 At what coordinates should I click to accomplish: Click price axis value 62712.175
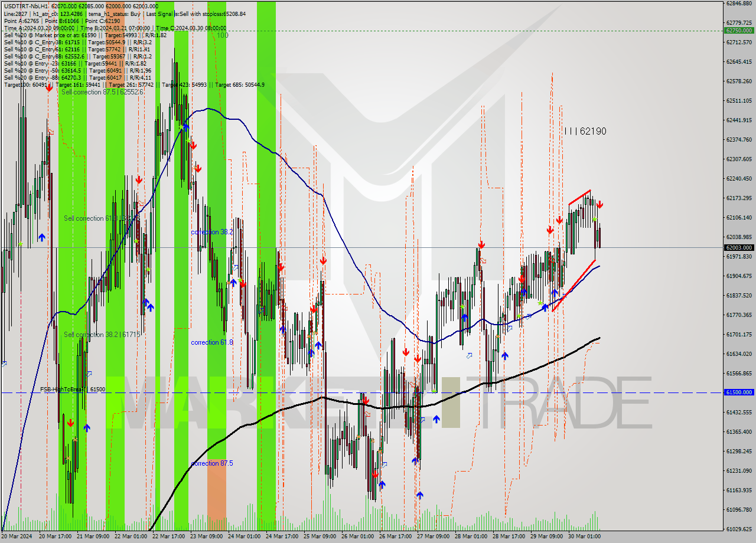(x=739, y=42)
